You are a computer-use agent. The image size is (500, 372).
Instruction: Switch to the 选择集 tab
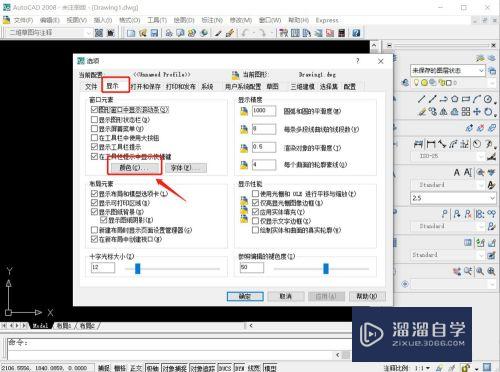[329, 87]
